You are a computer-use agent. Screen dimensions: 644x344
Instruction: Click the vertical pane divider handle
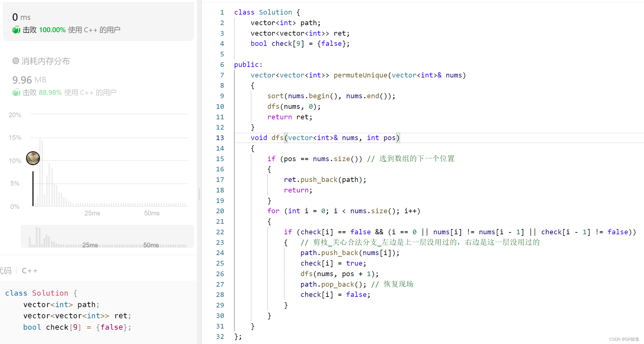[199, 194]
